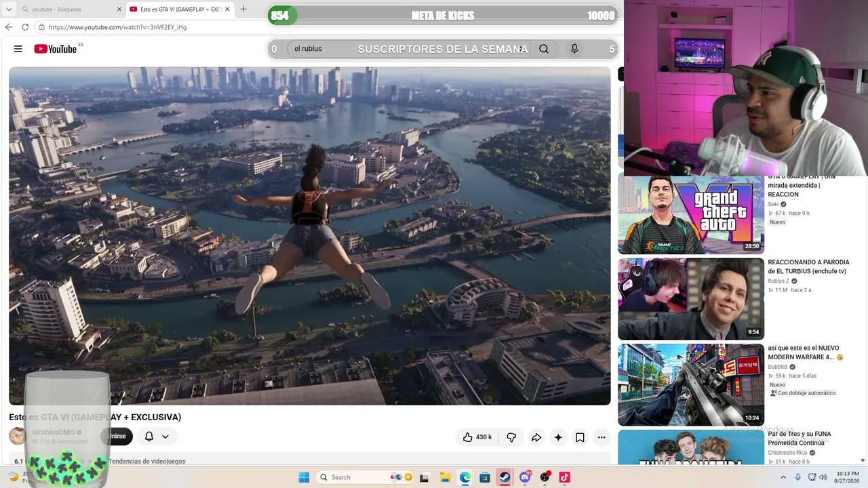The width and height of the screenshot is (868, 488).
Task: Open more actions three-dot menu
Action: point(601,437)
